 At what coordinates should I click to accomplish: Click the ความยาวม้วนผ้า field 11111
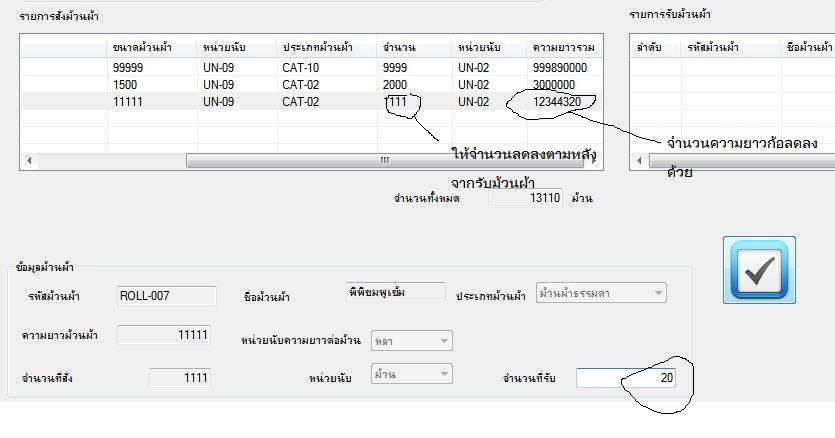(164, 335)
